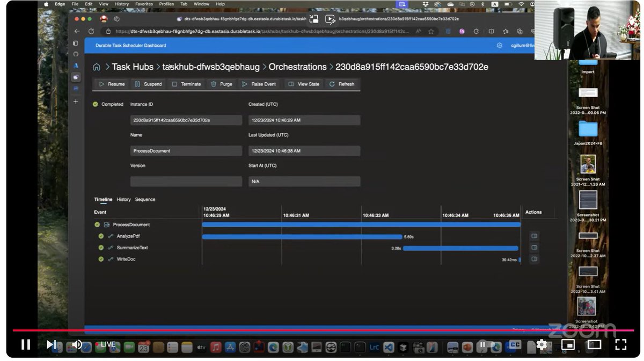Switch to the Sequence tab

(x=145, y=199)
